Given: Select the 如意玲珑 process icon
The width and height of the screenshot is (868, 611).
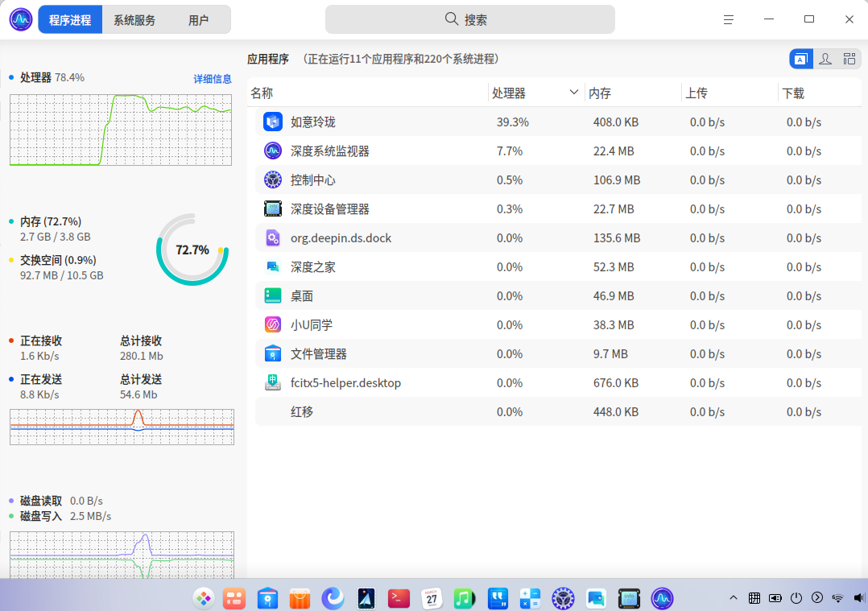Looking at the screenshot, I should point(273,122).
